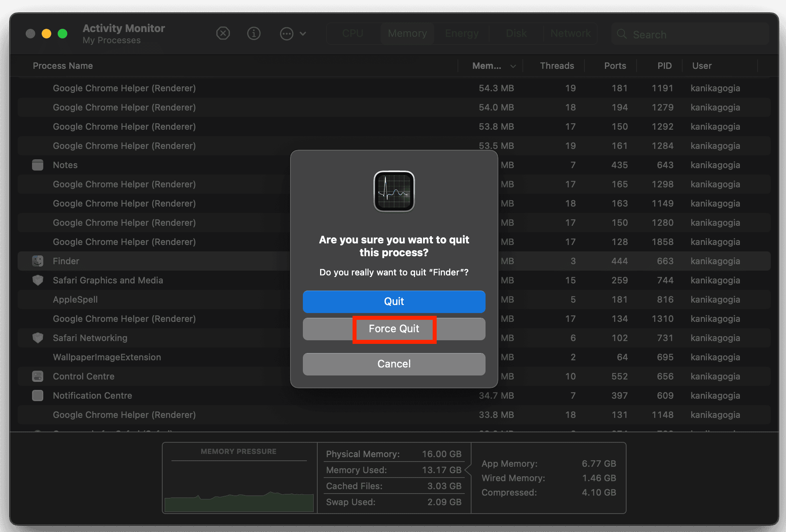Select Chrome Helper row with PID 1292
The width and height of the screenshot is (786, 532).
pos(394,126)
